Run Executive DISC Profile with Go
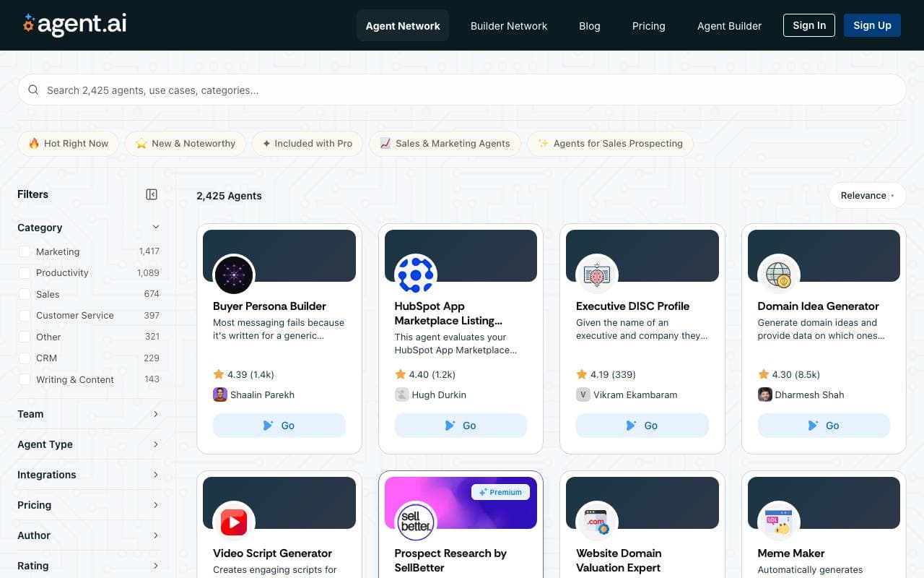 tap(642, 426)
